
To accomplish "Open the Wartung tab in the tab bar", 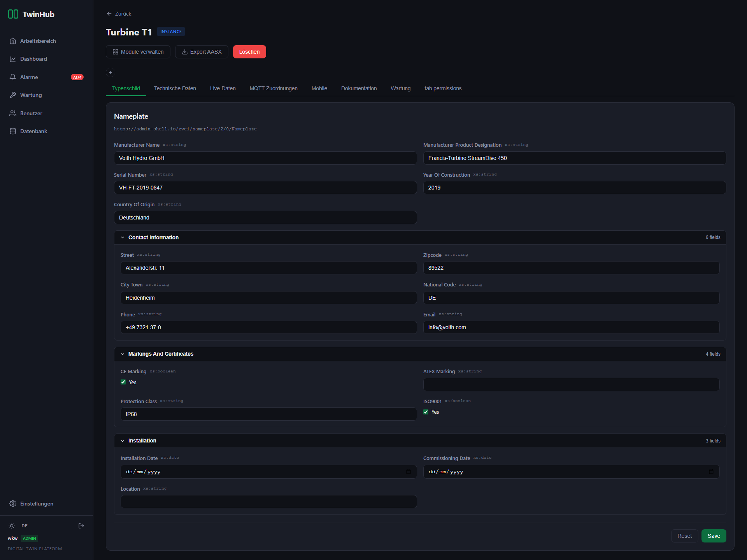I will pos(401,88).
